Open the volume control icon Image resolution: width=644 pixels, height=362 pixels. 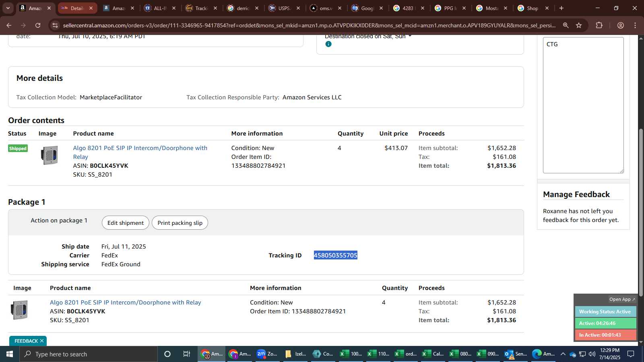coord(592,354)
